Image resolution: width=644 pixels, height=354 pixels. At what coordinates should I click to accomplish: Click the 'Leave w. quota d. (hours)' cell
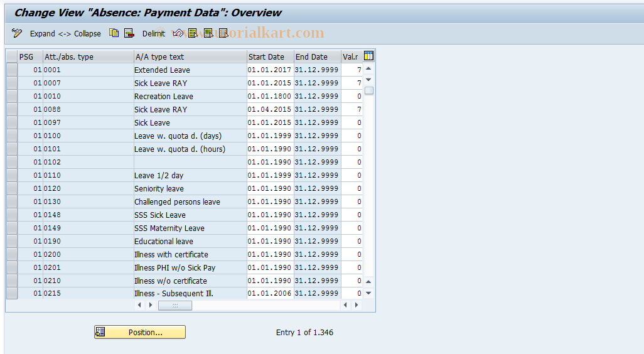pos(190,149)
